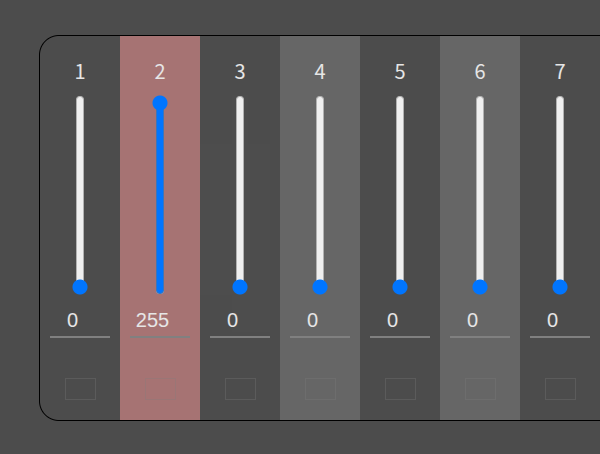The height and width of the screenshot is (454, 600).
Task: Click the channel 4 slider handle
Action: coord(320,287)
